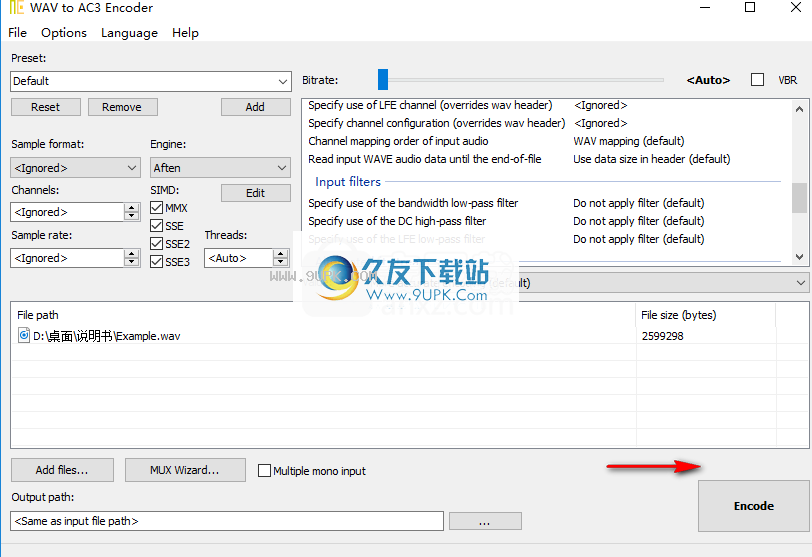
Task: Increase Channels with the up spinner
Action: tap(132, 208)
